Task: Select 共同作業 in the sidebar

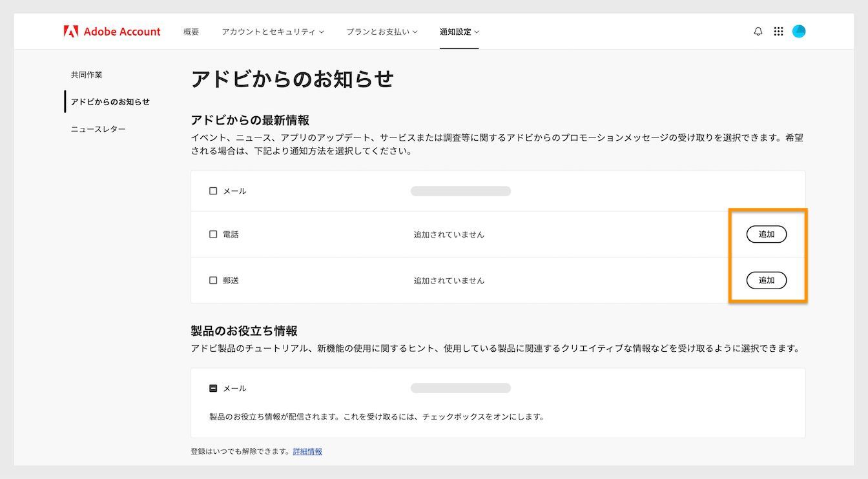Action: tap(87, 75)
